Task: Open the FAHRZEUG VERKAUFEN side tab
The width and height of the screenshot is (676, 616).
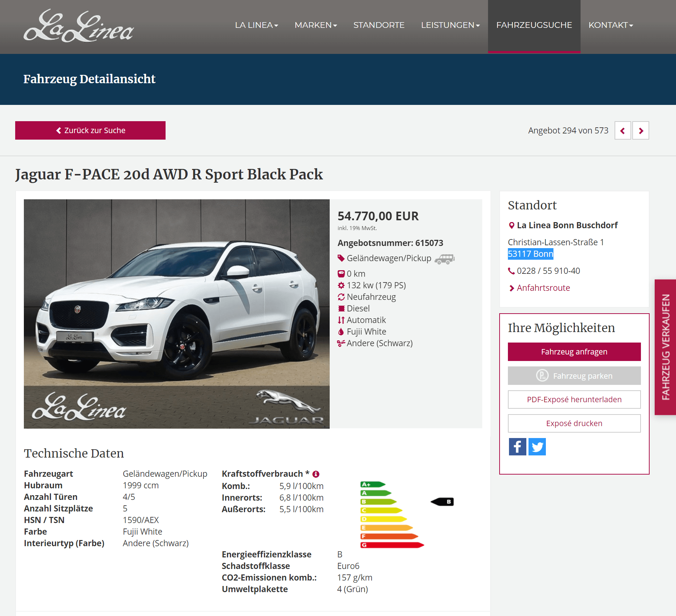Action: coord(665,347)
